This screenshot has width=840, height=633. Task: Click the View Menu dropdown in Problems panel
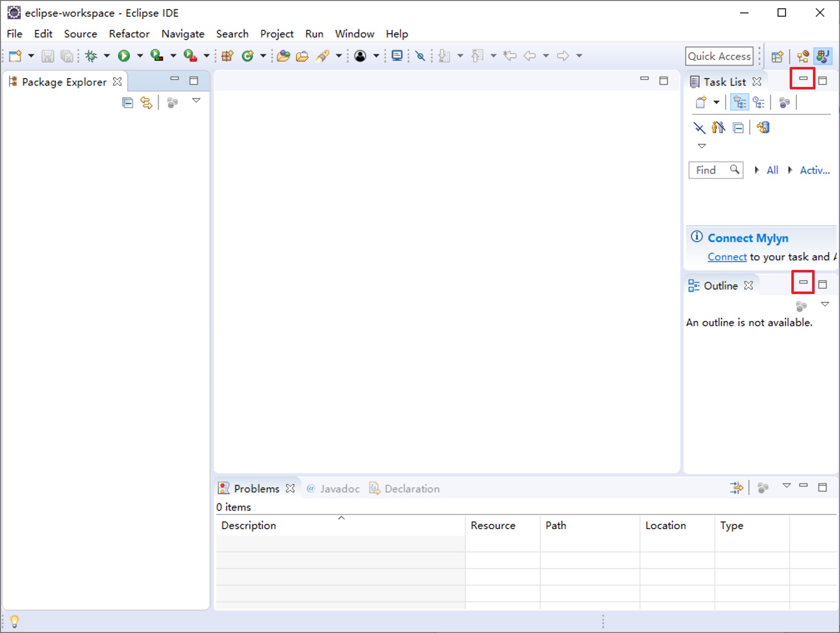click(790, 487)
